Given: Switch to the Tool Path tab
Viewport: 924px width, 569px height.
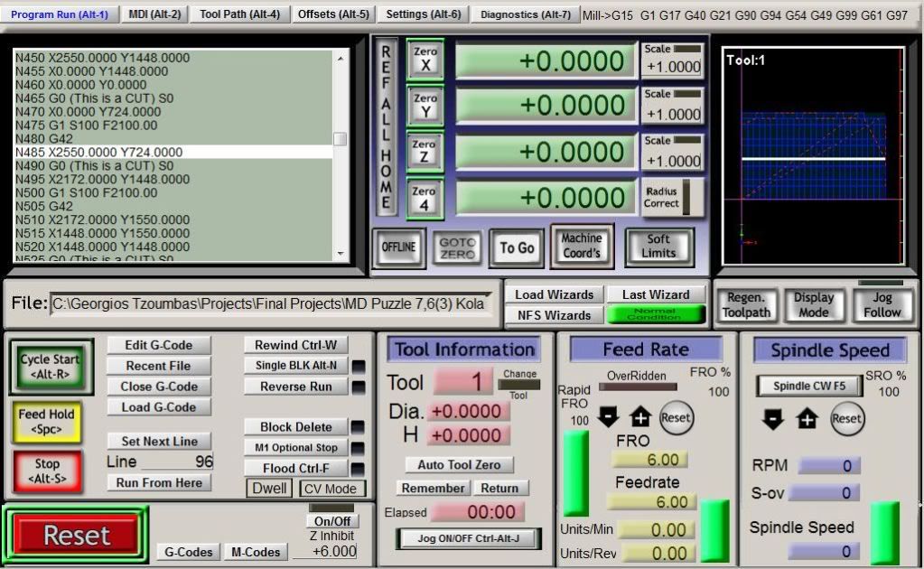Looking at the screenshot, I should coord(239,14).
